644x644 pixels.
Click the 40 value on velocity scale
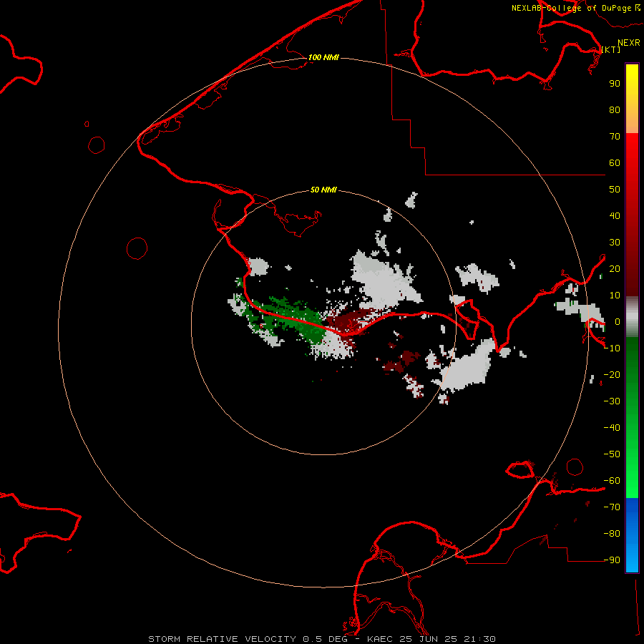615,215
